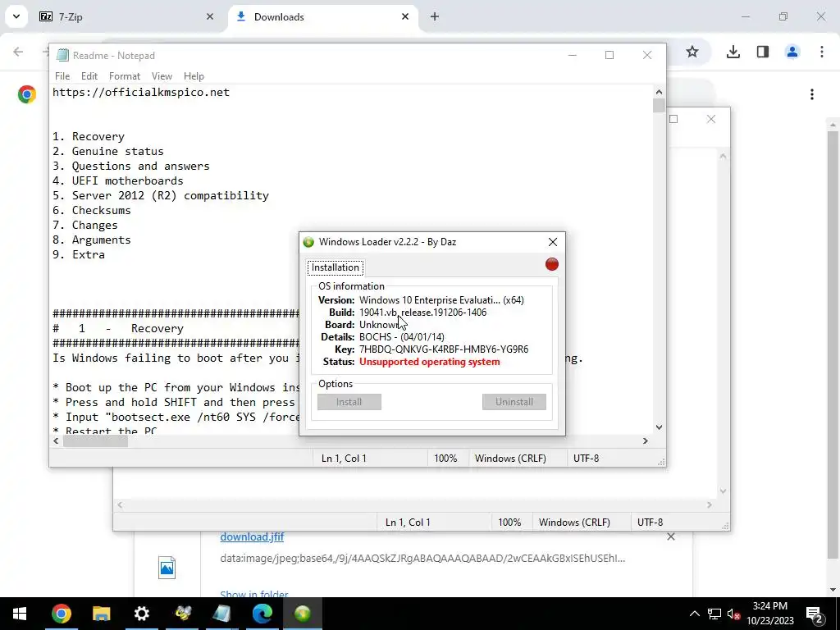
Task: Open Chrome three-dot main menu
Action: coord(822,52)
